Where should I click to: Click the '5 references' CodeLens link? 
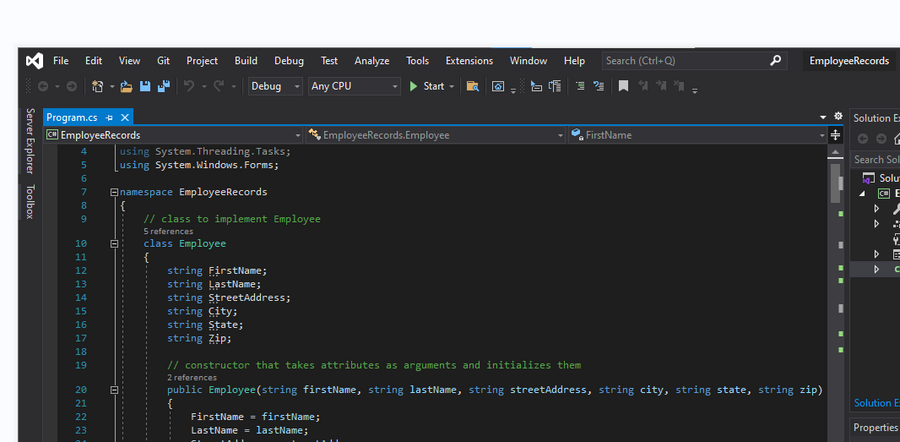(168, 231)
